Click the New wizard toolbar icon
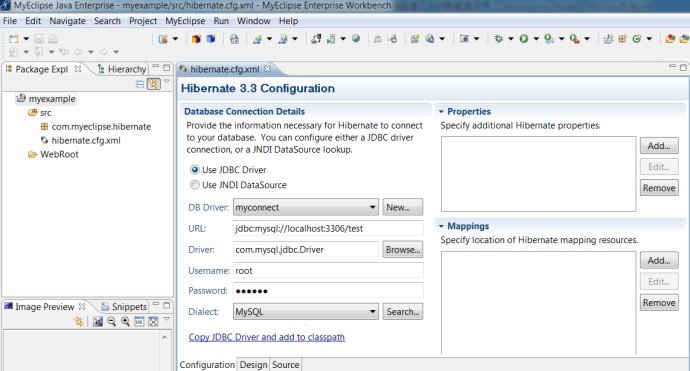Screen dimensions: 690x371 click(14, 39)
